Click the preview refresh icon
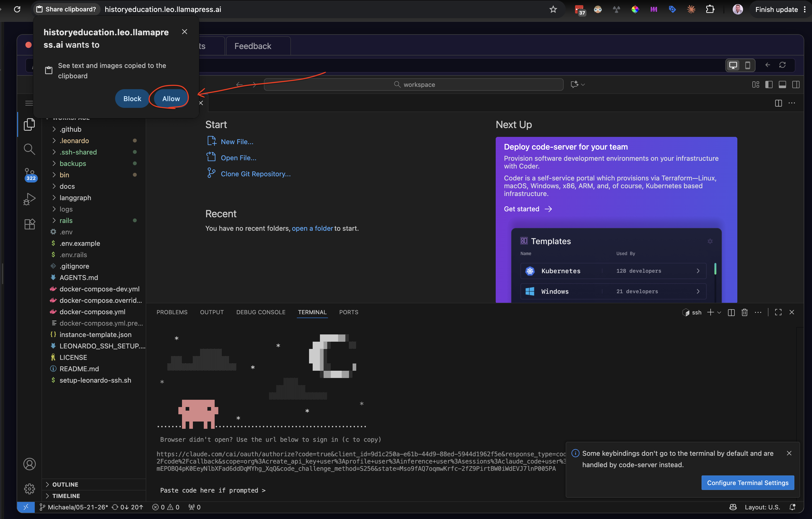Screen dimensions: 812x519 (x=782, y=65)
